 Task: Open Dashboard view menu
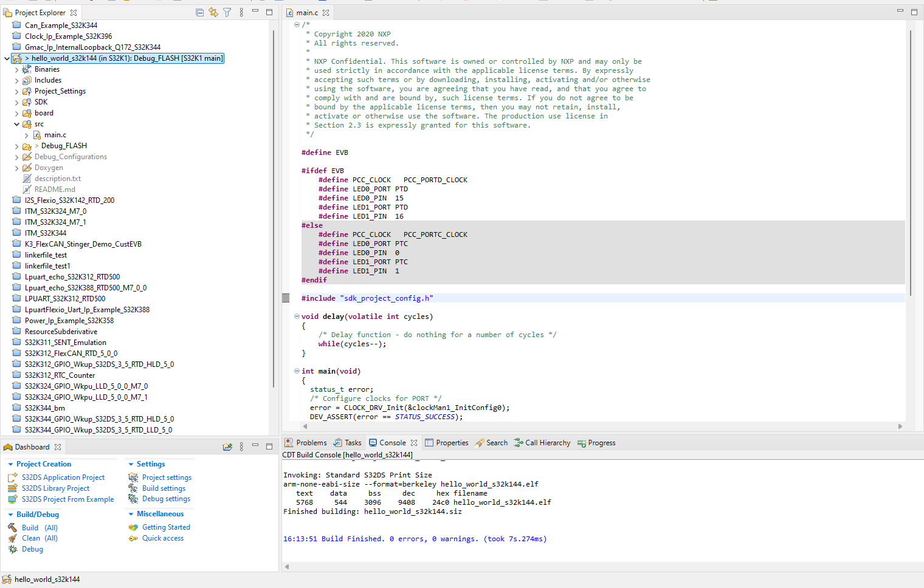(241, 446)
